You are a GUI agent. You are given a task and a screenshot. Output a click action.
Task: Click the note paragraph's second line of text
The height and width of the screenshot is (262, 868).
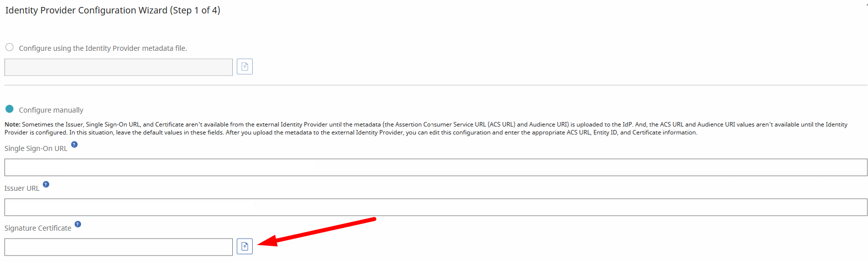tap(351, 132)
